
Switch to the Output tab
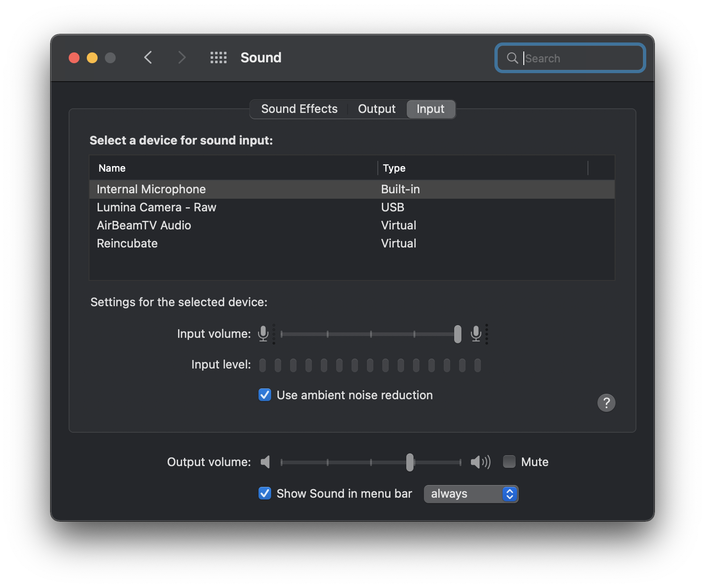click(x=376, y=109)
